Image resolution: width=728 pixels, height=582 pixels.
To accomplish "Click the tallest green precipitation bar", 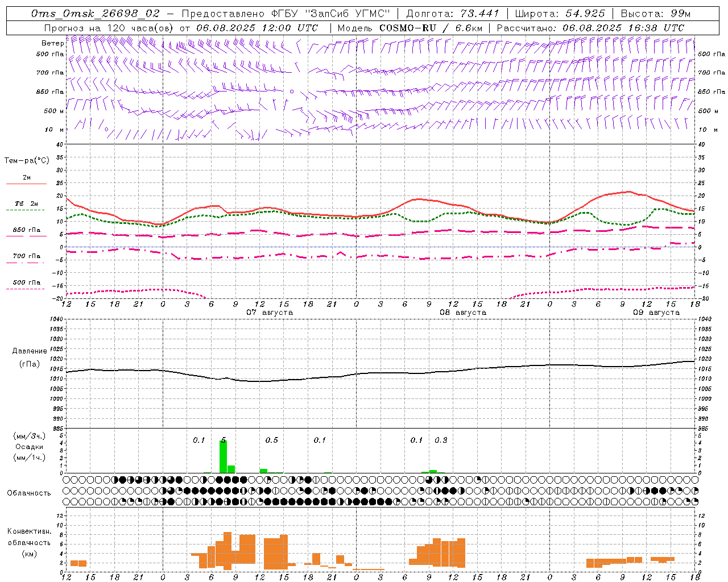I will point(224,456).
